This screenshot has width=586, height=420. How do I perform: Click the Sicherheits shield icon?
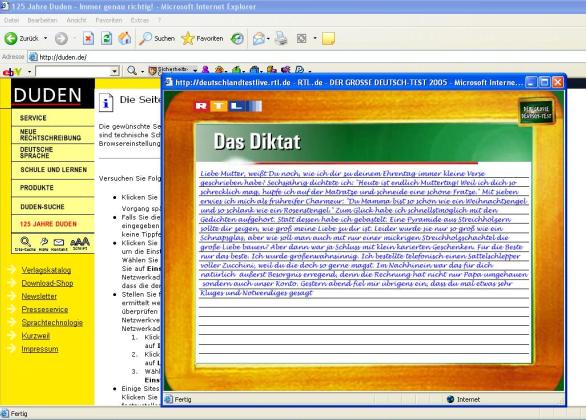[152, 70]
